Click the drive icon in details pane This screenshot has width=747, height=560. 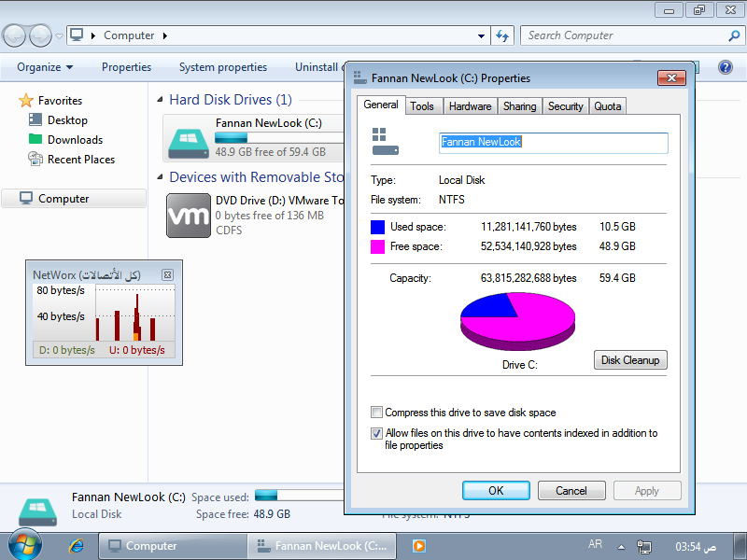click(37, 511)
